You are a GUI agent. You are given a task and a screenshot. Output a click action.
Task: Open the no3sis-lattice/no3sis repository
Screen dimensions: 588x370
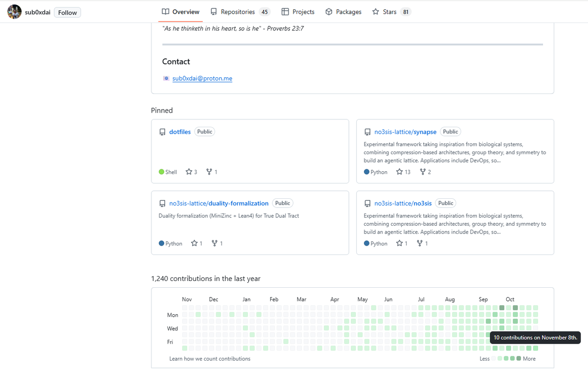click(403, 203)
